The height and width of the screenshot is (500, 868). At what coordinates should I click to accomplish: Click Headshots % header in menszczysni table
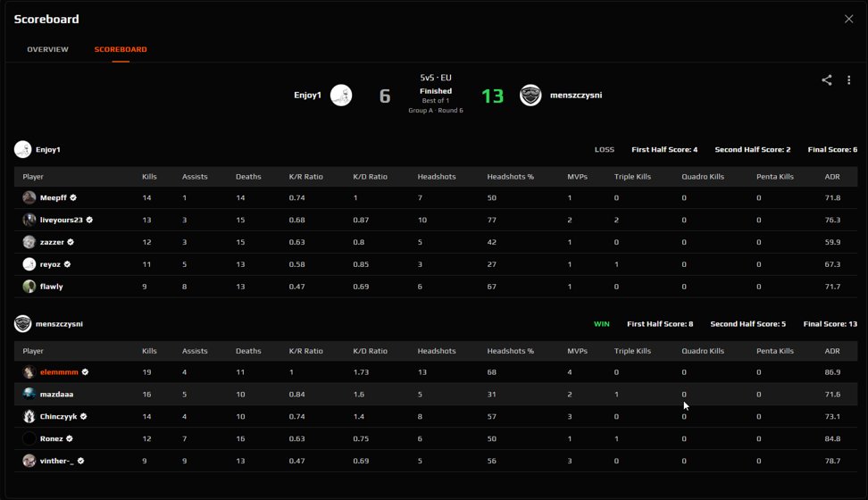511,351
